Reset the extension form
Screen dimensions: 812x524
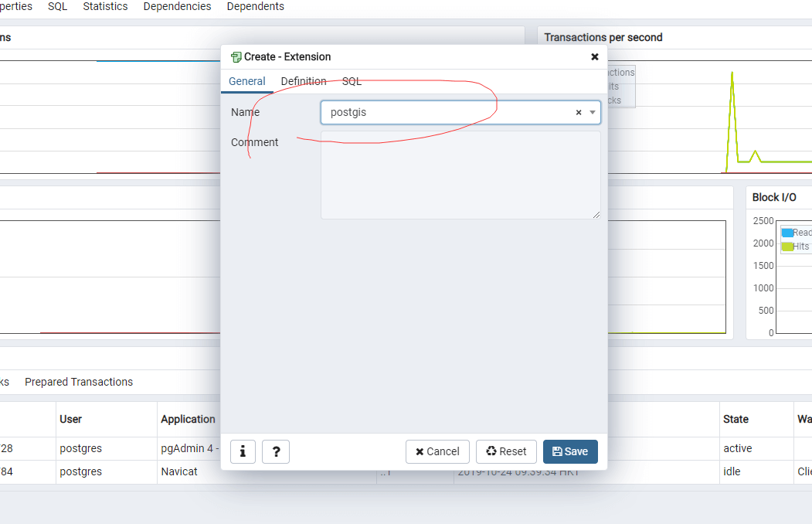pos(506,451)
